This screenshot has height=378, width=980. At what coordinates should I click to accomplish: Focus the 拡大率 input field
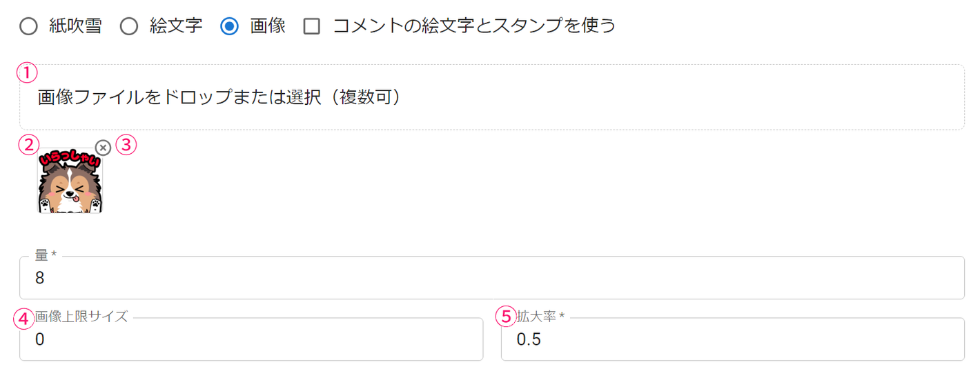[x=732, y=339]
